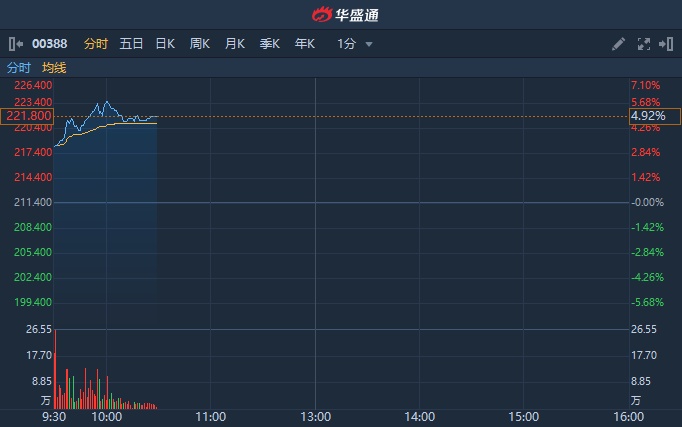This screenshot has width=682, height=427.
Task: Switch to the 五日 chart tab
Action: [x=131, y=44]
